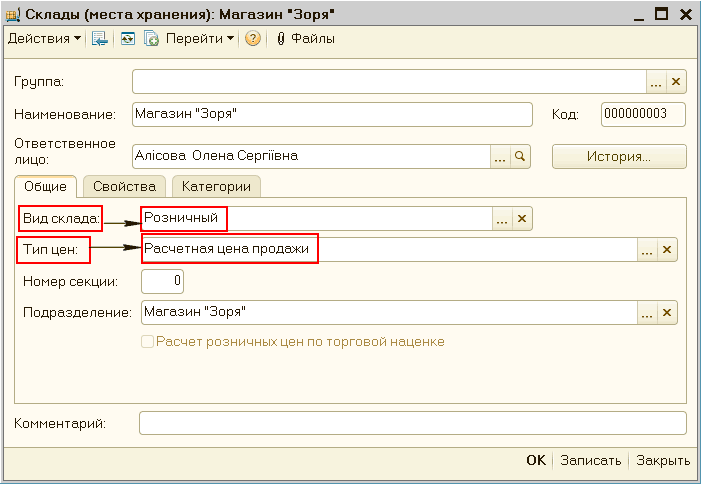Click into the Комментарий text field
This screenshot has height=484, width=701.
pyautogui.click(x=412, y=424)
